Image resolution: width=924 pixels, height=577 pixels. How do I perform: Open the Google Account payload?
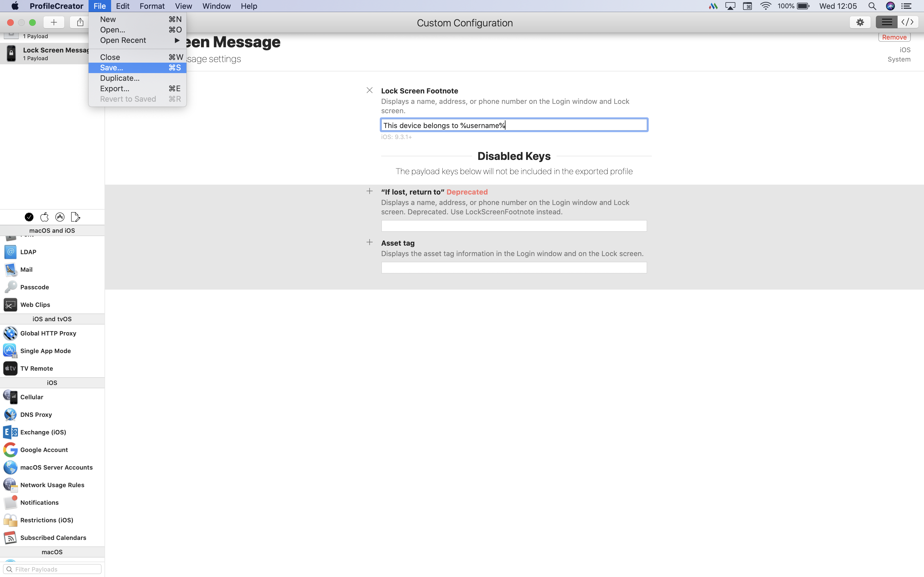click(x=44, y=450)
